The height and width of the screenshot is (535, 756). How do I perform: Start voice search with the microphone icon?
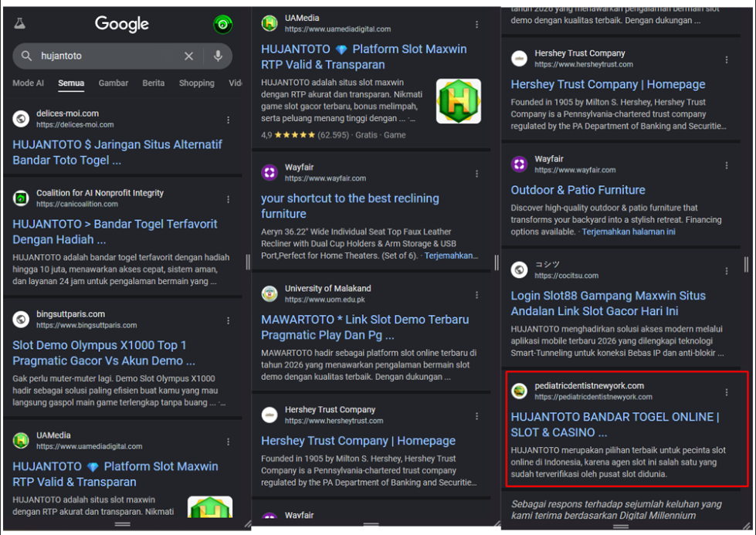point(218,56)
